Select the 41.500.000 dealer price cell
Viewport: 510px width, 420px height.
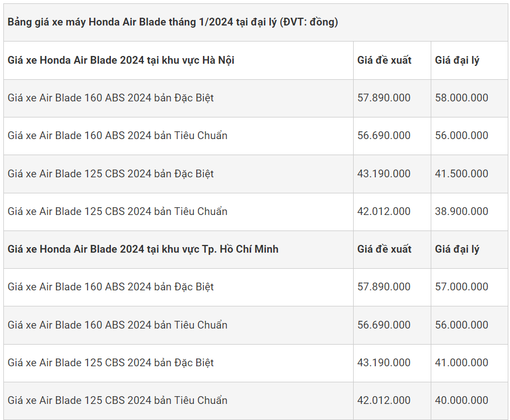(x=462, y=173)
